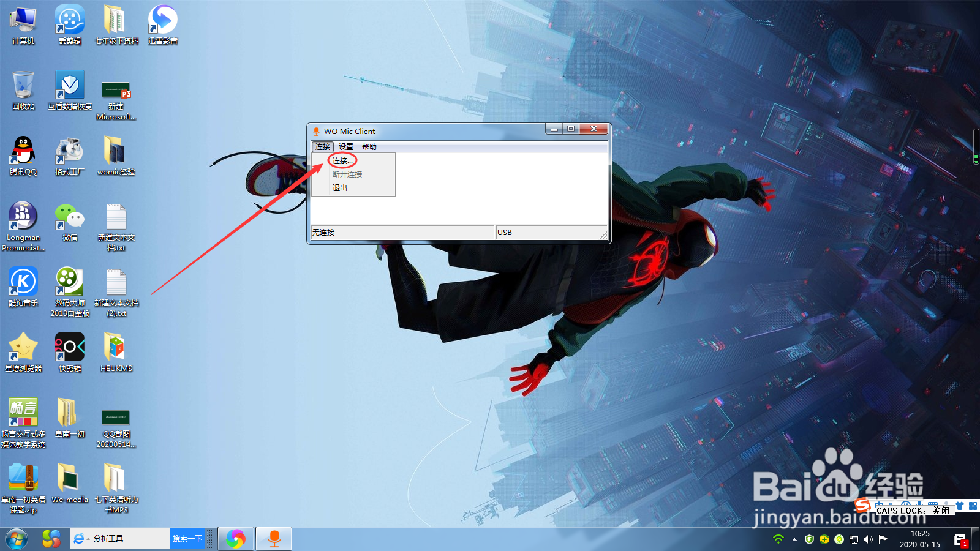Select the HEUKMS desktop icon
Screen dimensions: 980x551
click(x=116, y=353)
